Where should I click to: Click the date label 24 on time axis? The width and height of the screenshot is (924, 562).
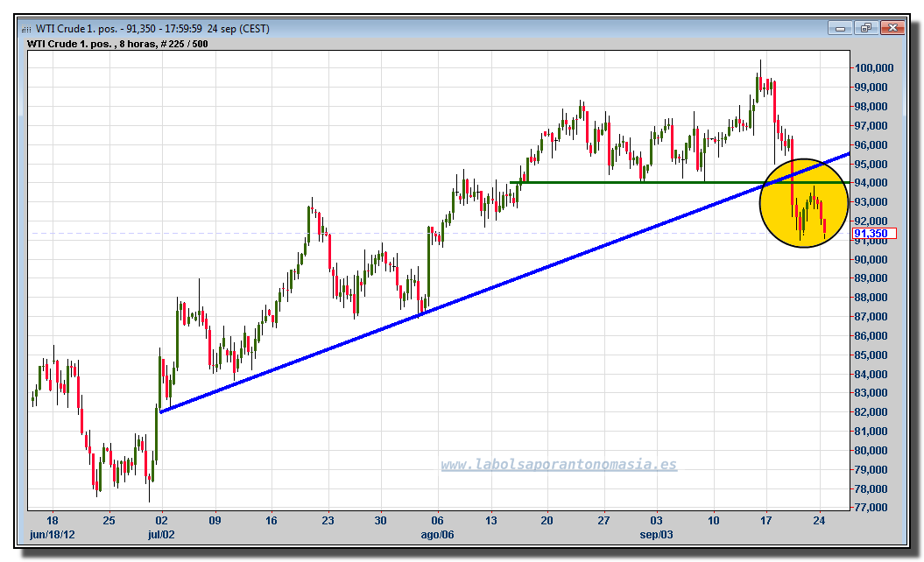tap(819, 520)
